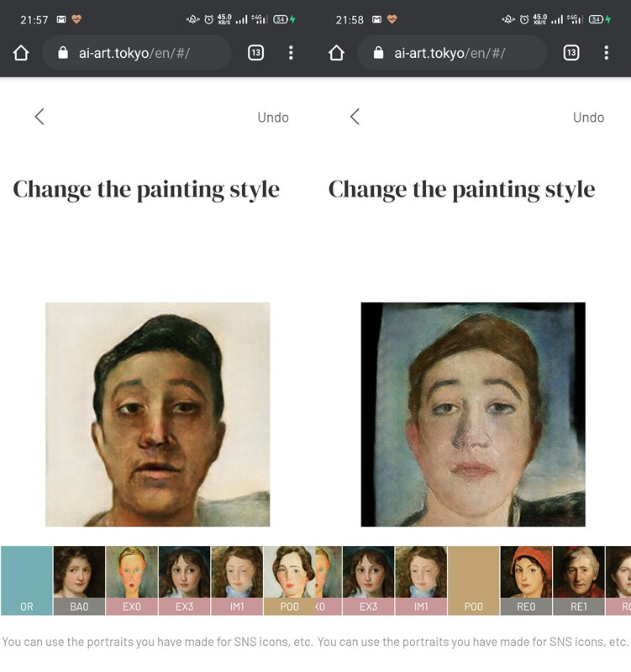This screenshot has width=631, height=672.
Task: Open three-dot menu in left browser
Action: [x=291, y=53]
